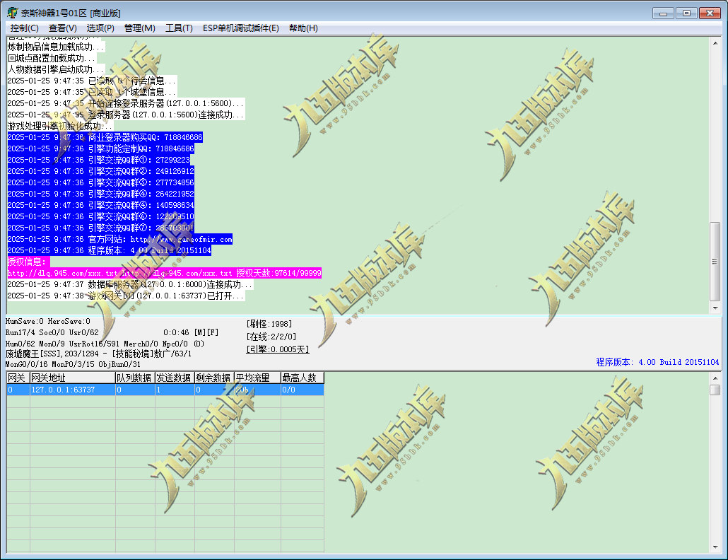Click the 最高人数 column header
The height and width of the screenshot is (560, 728).
pyautogui.click(x=303, y=378)
